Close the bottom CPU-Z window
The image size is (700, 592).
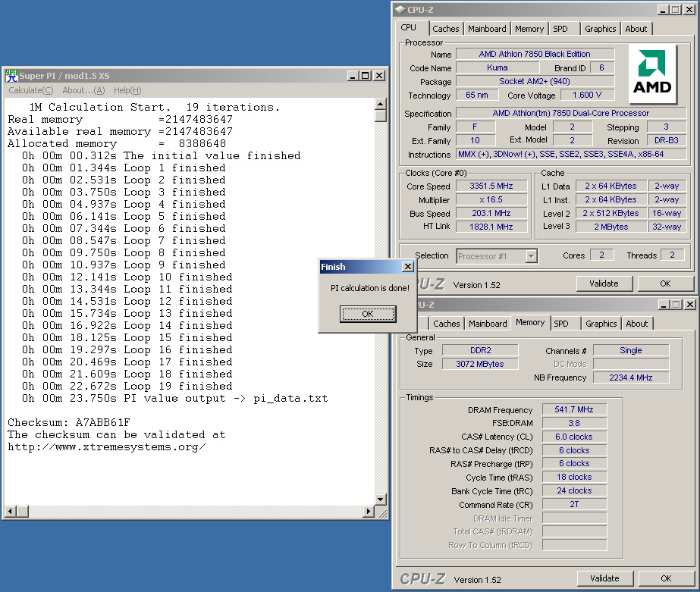689,305
